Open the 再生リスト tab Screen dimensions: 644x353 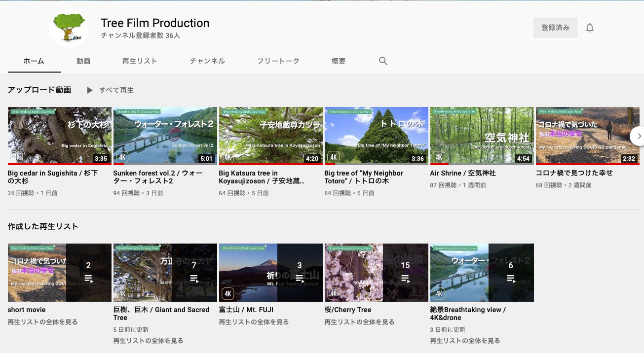pos(140,61)
